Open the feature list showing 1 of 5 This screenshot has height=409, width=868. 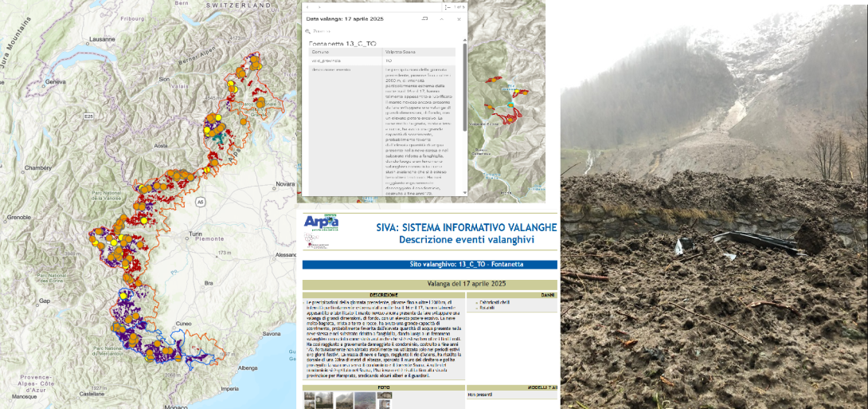455,7
